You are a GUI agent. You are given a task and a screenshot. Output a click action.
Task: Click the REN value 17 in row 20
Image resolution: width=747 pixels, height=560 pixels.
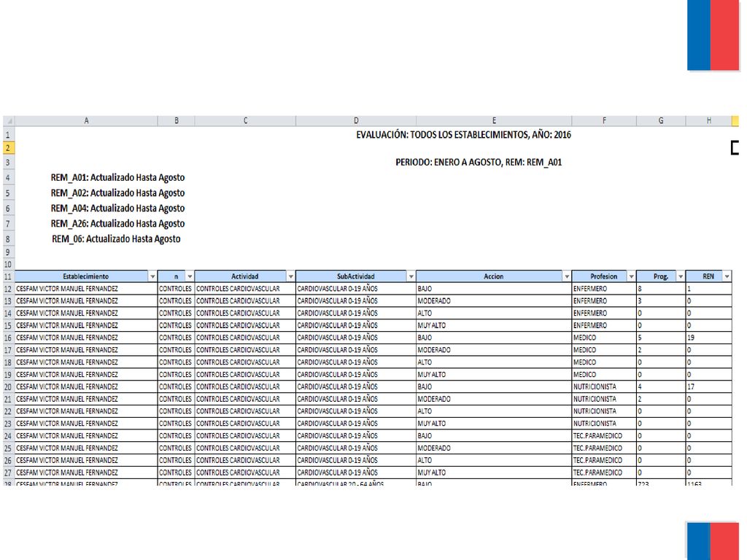point(709,386)
